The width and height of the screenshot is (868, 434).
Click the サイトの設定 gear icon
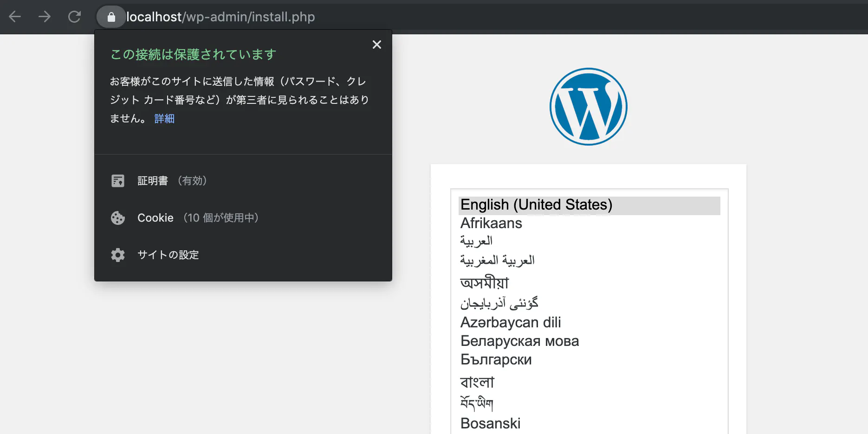click(118, 255)
